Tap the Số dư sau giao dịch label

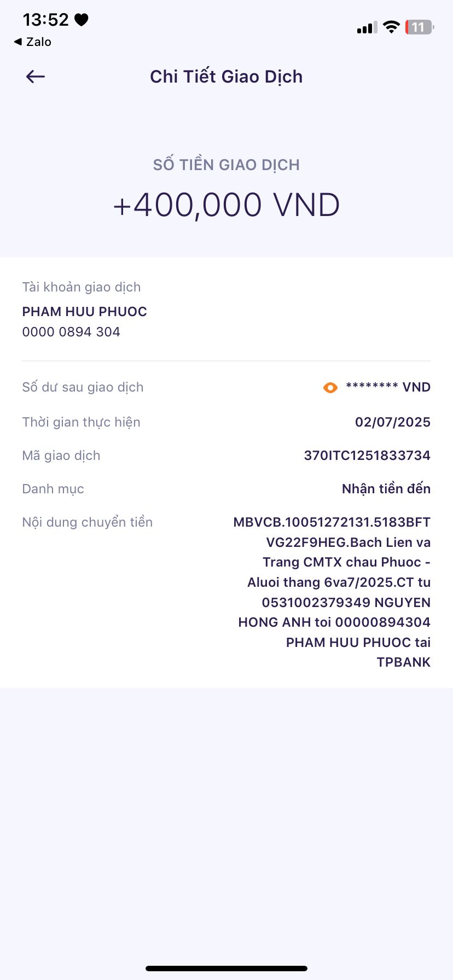click(x=83, y=387)
